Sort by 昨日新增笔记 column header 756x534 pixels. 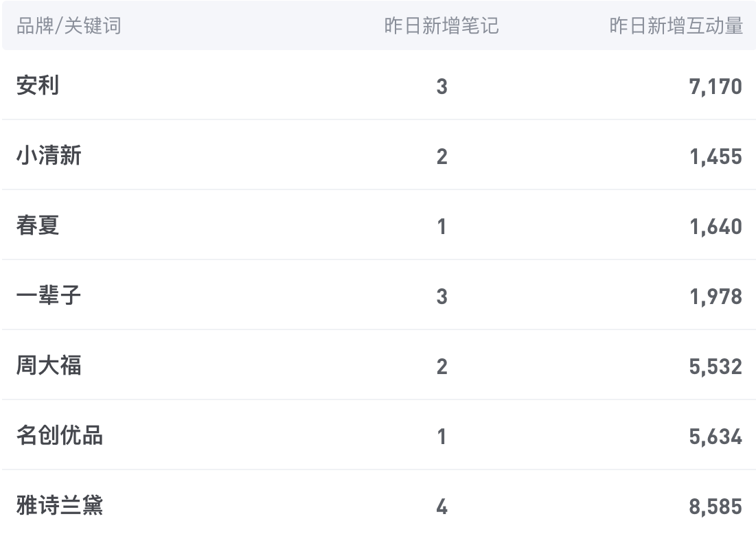pyautogui.click(x=441, y=27)
